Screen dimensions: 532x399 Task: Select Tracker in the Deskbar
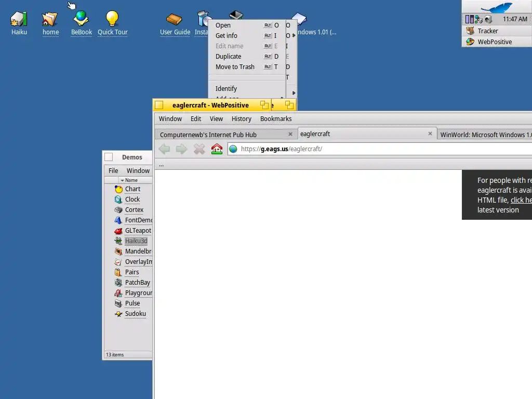pos(497,31)
